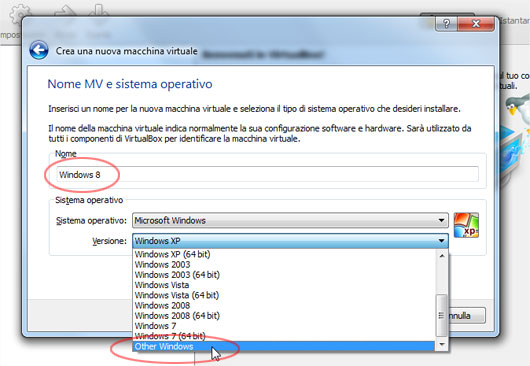
Task: Click the Versione label
Action: point(109,241)
